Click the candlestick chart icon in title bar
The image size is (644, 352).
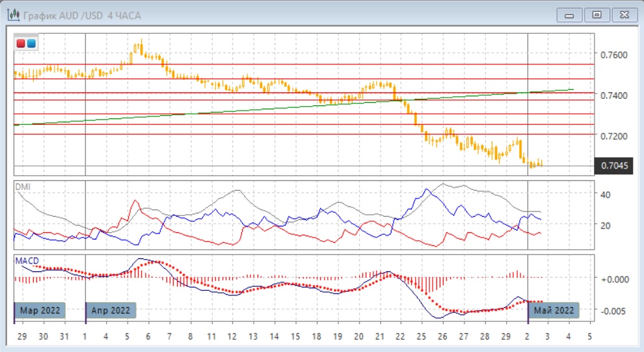[x=13, y=14]
